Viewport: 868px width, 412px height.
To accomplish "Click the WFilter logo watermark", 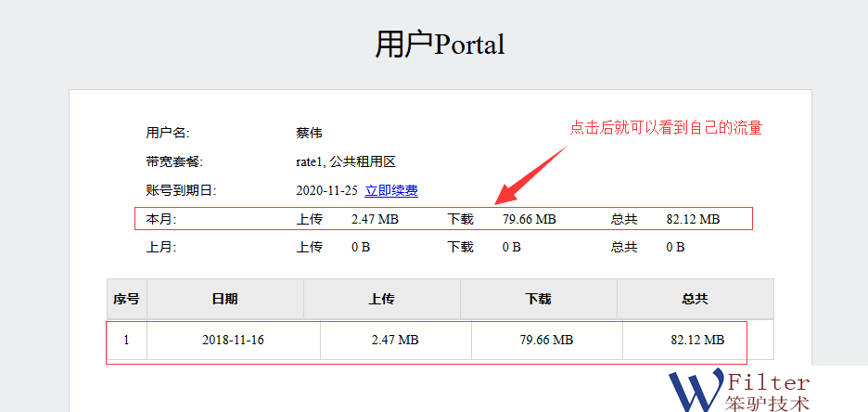I will coord(739,390).
